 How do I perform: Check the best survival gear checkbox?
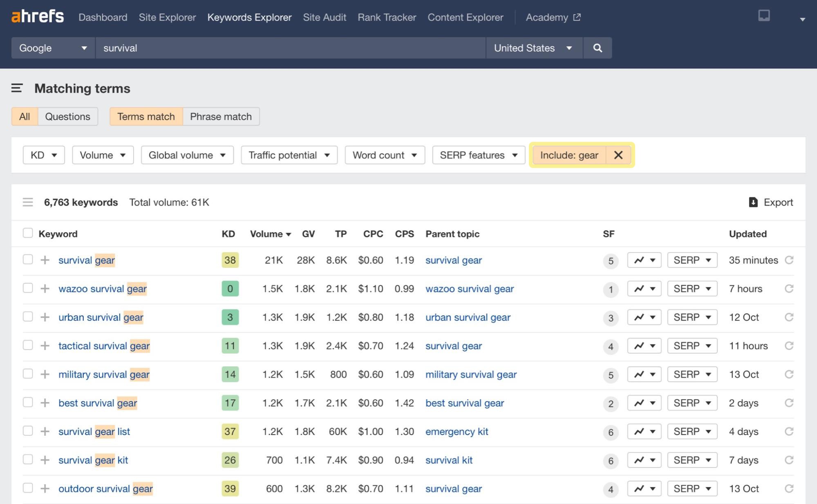tap(28, 402)
